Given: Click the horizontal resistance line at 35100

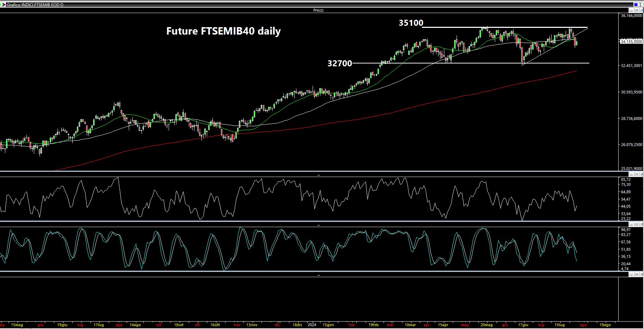Looking at the screenshot, I should (505, 27).
